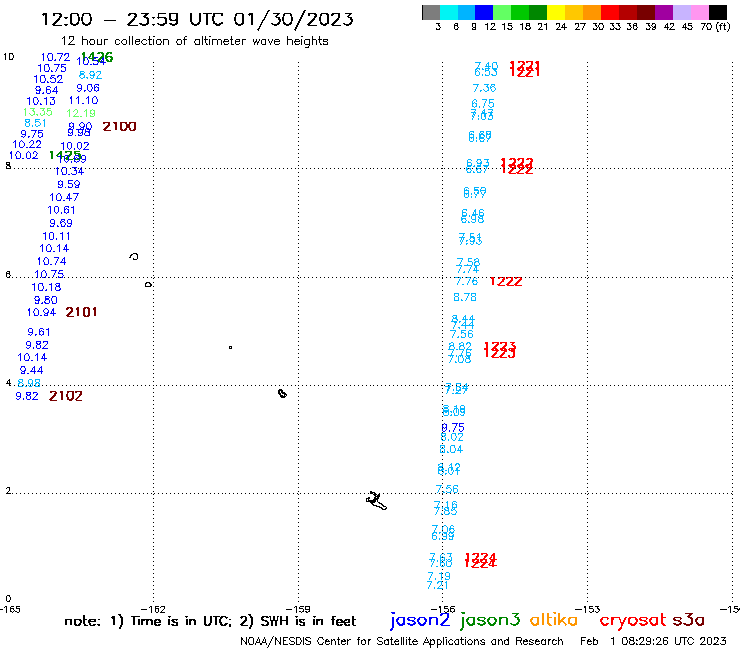Click the (ft) unit label in the color scale

click(723, 26)
